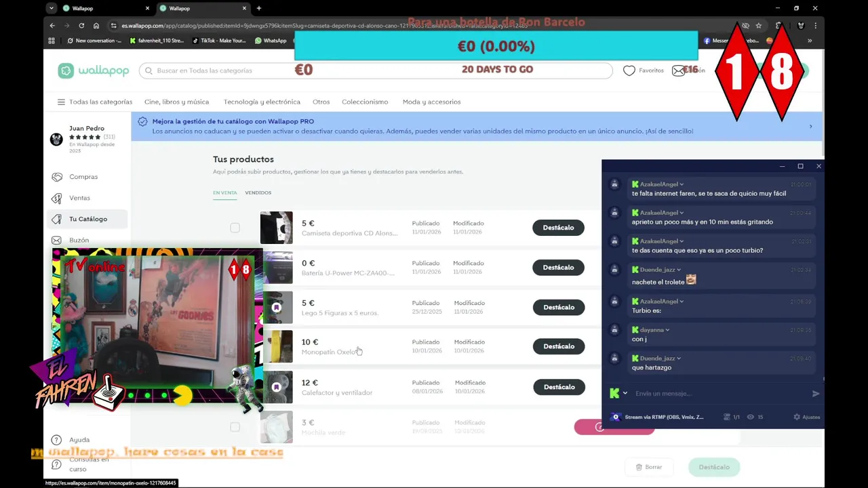View site information icon in address bar
Viewport: 868px width, 488px height.
(x=113, y=25)
